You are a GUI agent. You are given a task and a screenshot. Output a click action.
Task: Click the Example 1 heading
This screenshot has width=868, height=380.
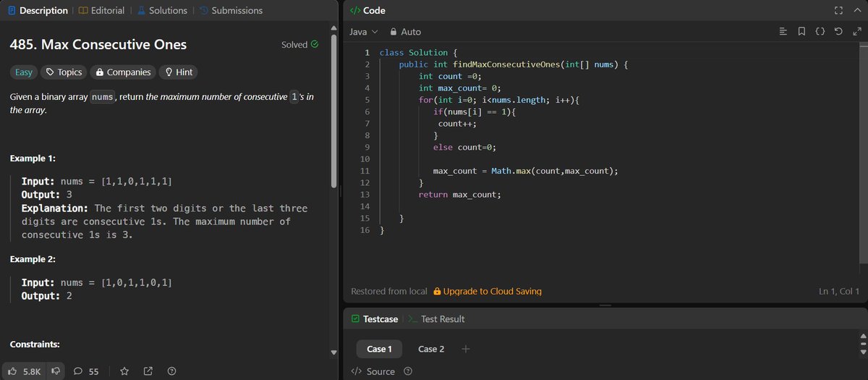[33, 159]
